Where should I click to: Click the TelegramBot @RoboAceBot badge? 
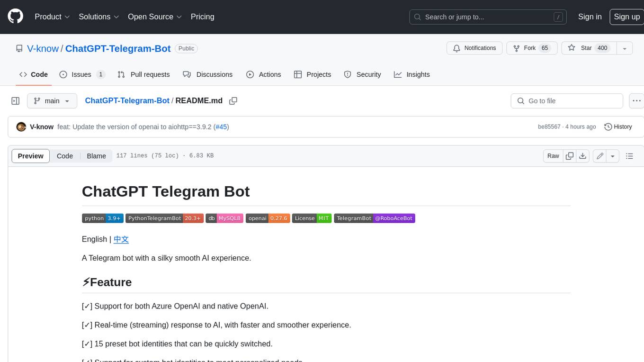click(375, 218)
